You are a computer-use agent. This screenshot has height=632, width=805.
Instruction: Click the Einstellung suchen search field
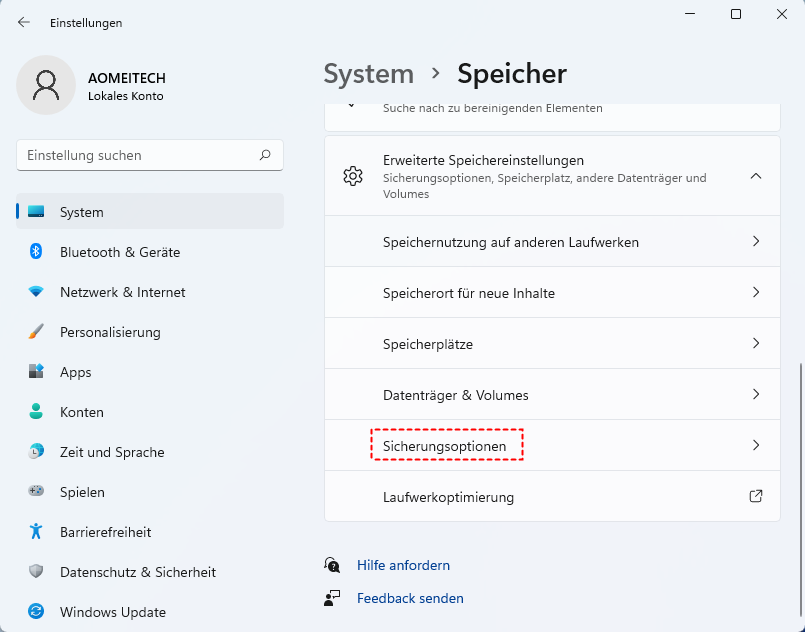[x=140, y=156]
